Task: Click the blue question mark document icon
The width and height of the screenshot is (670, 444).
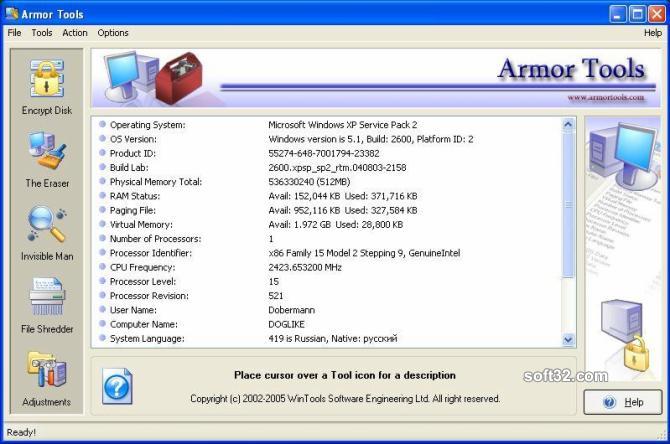Action: click(117, 386)
